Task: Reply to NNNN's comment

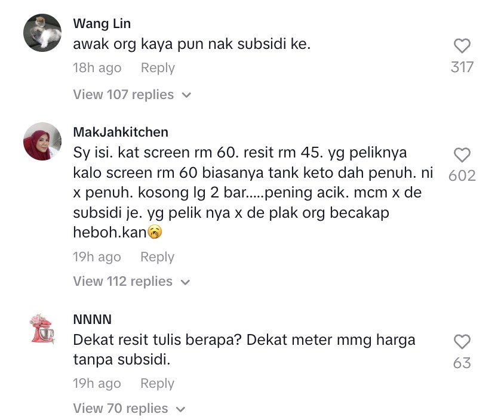Action: [157, 384]
